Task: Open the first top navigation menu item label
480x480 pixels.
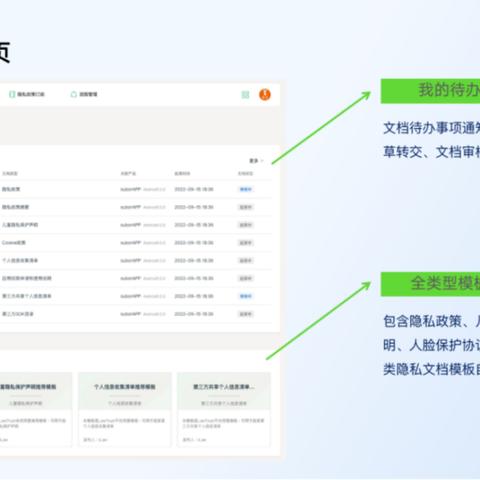Action: pyautogui.click(x=31, y=94)
